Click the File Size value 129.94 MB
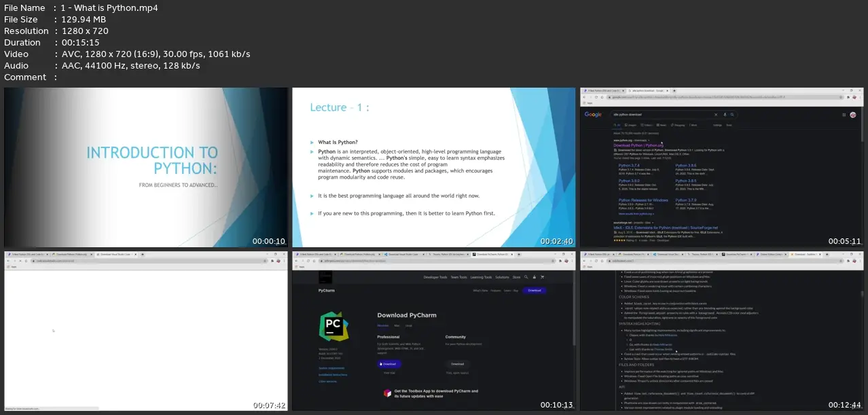Screen dimensions: 868x415 (84, 20)
